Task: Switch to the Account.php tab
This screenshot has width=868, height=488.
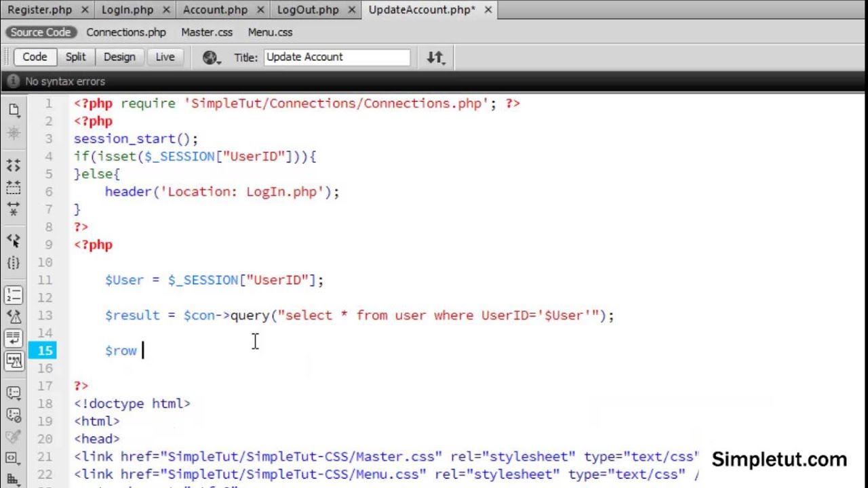Action: (x=215, y=9)
